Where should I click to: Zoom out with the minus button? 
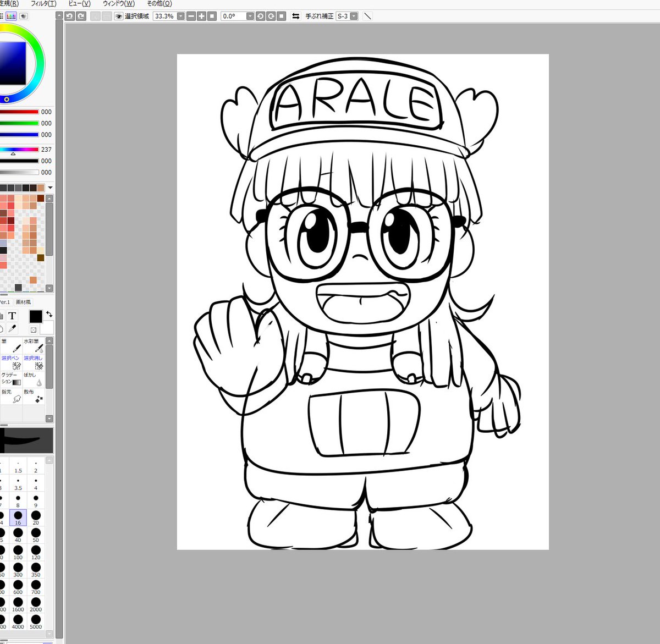coord(191,16)
